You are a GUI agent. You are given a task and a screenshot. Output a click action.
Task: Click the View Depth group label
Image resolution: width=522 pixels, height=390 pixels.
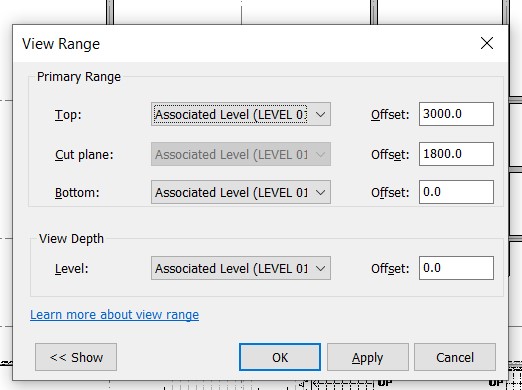pyautogui.click(x=71, y=239)
